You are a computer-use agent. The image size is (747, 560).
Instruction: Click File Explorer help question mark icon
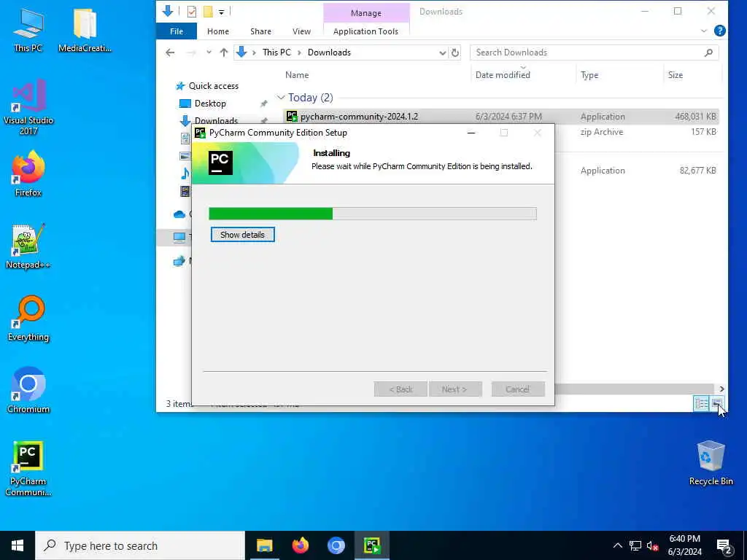pos(720,31)
